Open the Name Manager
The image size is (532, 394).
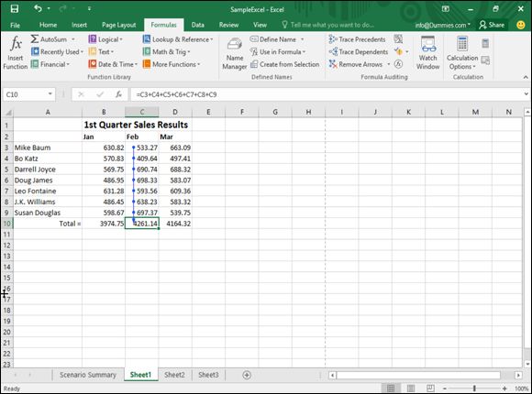tap(235, 53)
